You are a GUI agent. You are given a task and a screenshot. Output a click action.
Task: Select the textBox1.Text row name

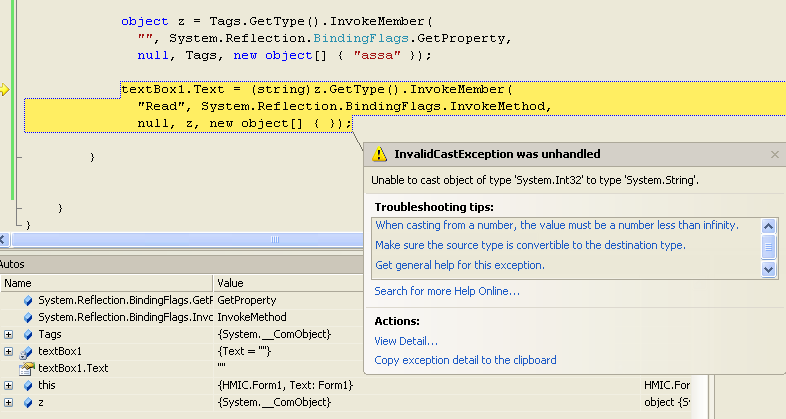[x=73, y=368]
